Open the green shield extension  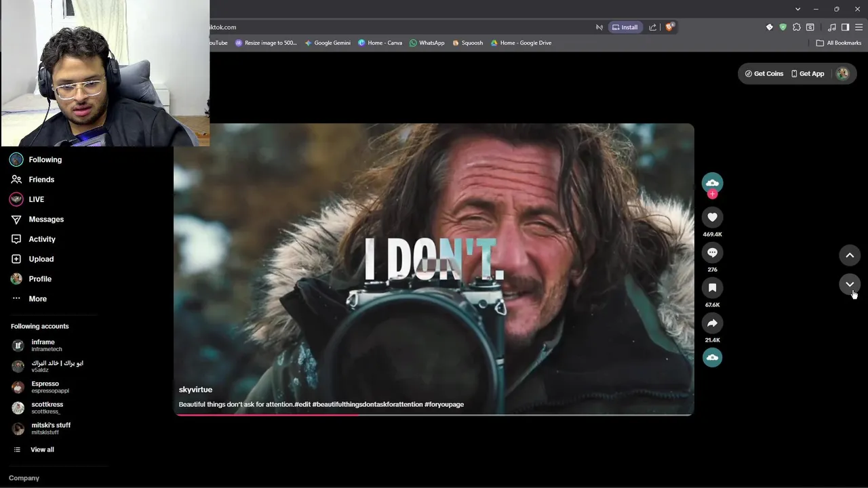(783, 27)
